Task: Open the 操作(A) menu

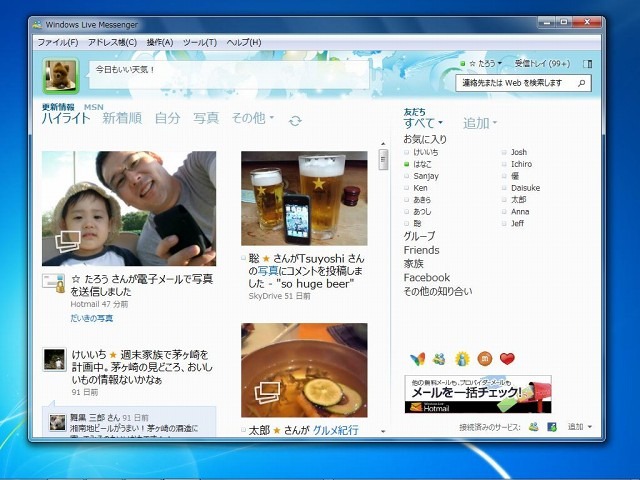Action: [160, 42]
